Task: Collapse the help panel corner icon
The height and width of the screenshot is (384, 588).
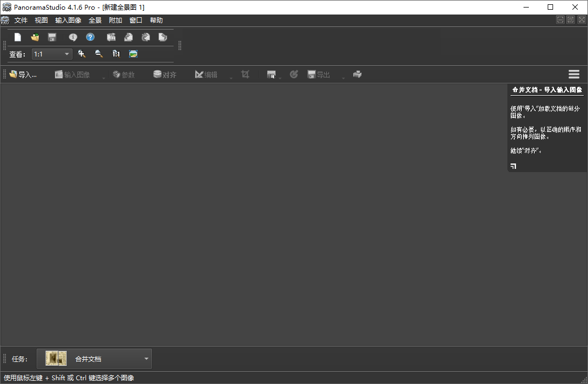Action: click(x=513, y=166)
